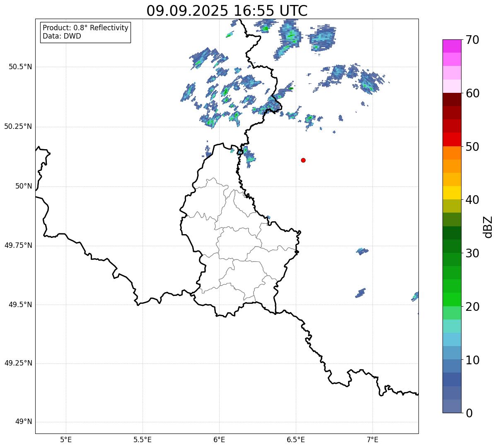Click the 30 colorbar tick label
498x448 pixels.
click(472, 253)
